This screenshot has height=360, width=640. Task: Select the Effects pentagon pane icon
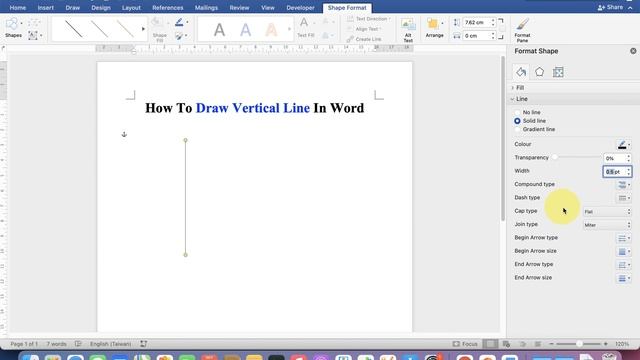540,72
